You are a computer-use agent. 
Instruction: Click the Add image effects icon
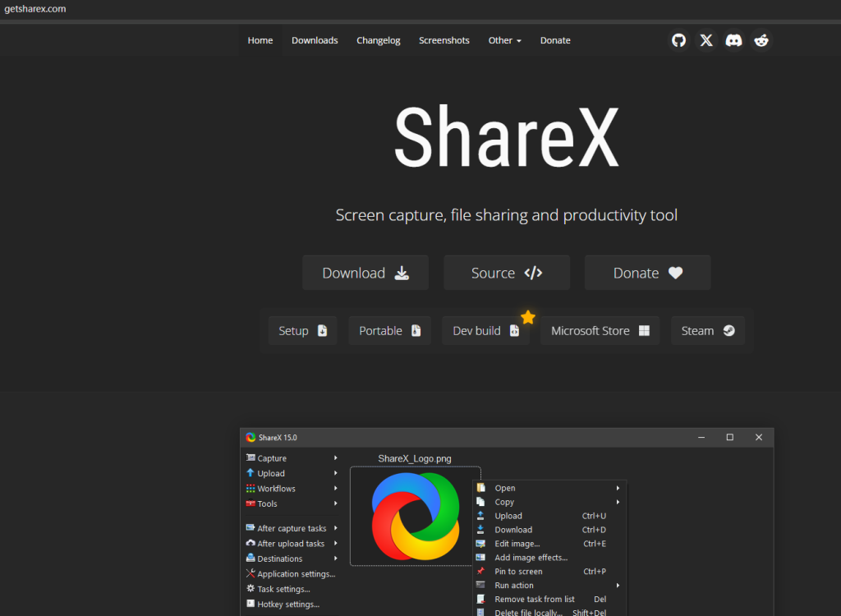coord(480,558)
